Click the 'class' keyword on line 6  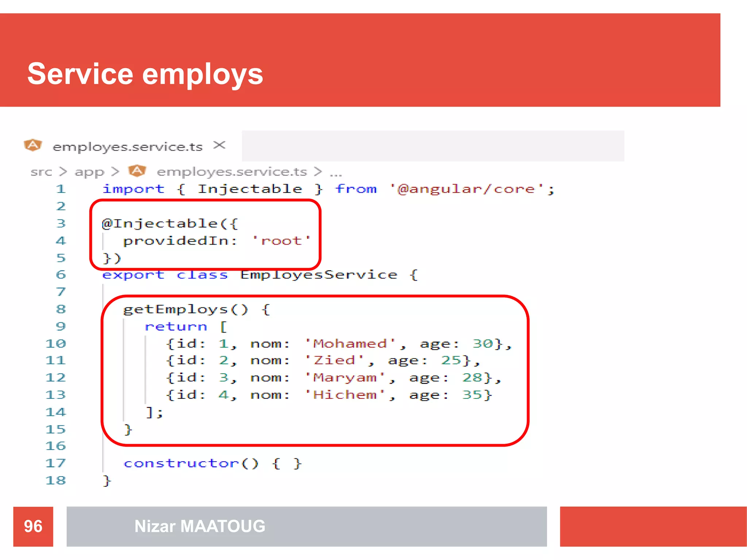pyautogui.click(x=202, y=275)
